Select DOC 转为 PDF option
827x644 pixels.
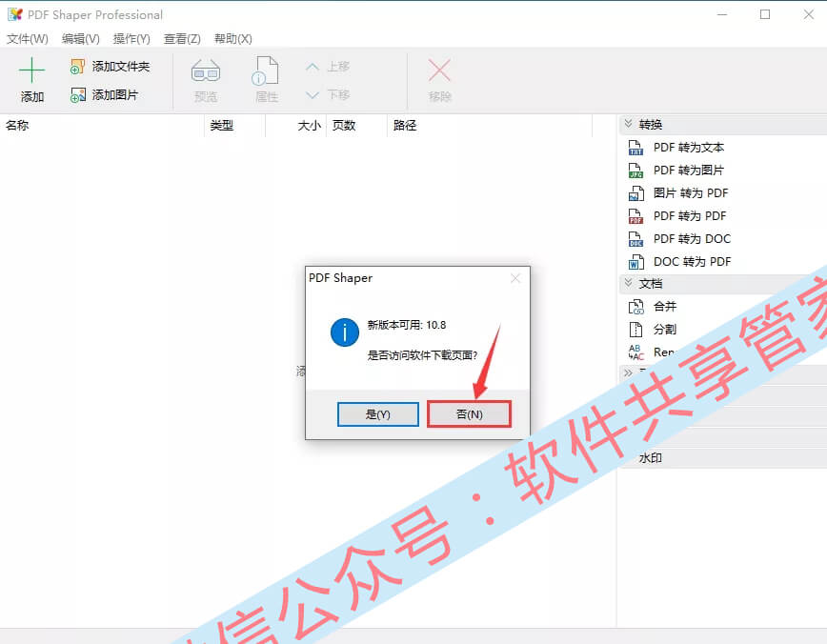click(692, 262)
